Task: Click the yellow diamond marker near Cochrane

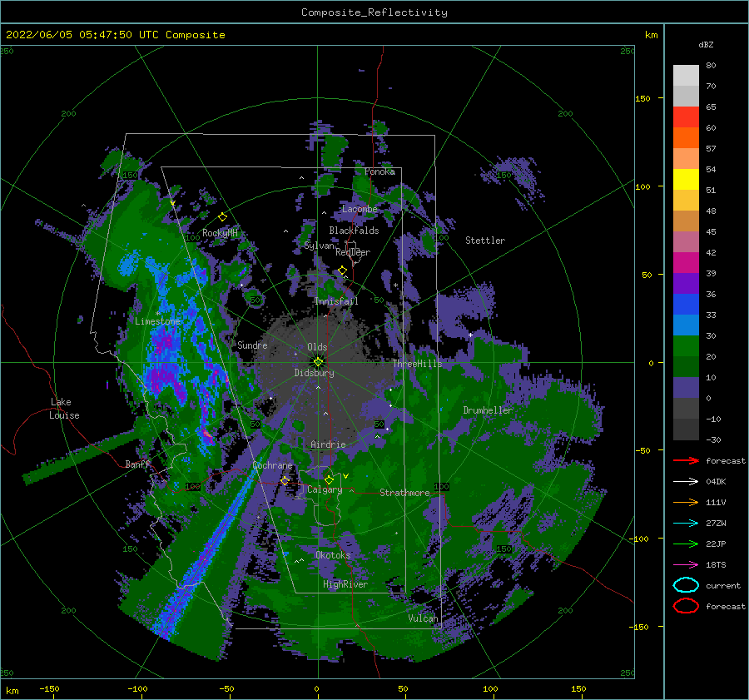Action: point(285,480)
